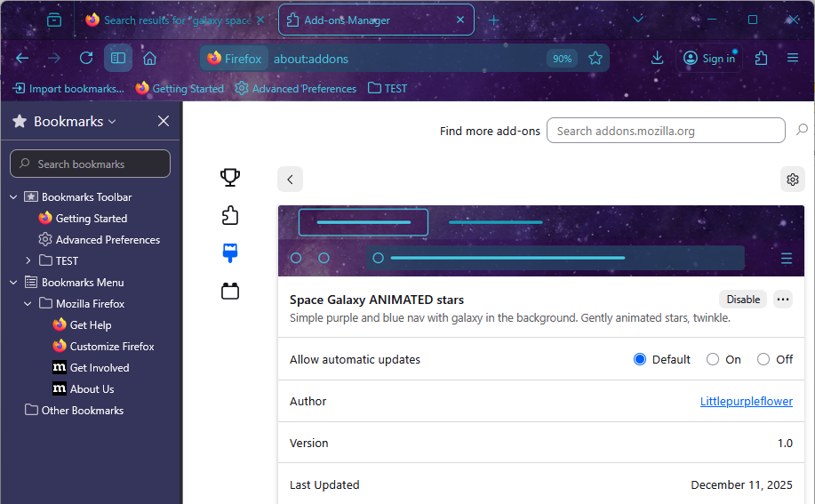Click the theme preview banner image
Viewport: 815px width, 504px height.
(541, 241)
